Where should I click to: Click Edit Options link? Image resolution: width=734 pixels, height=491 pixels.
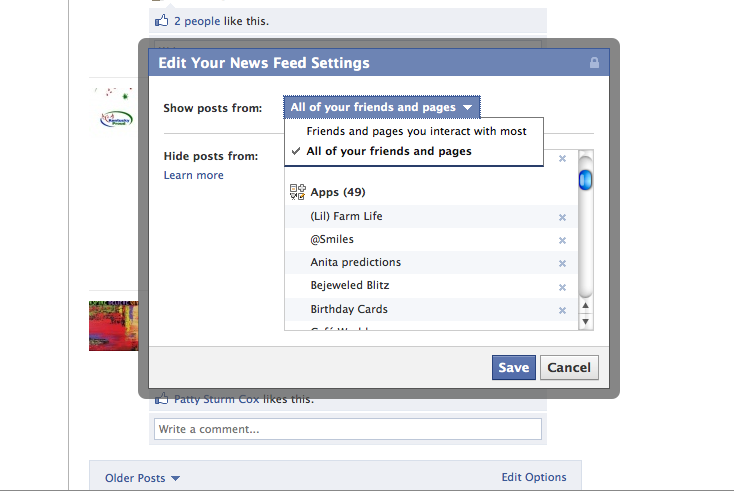tap(534, 477)
